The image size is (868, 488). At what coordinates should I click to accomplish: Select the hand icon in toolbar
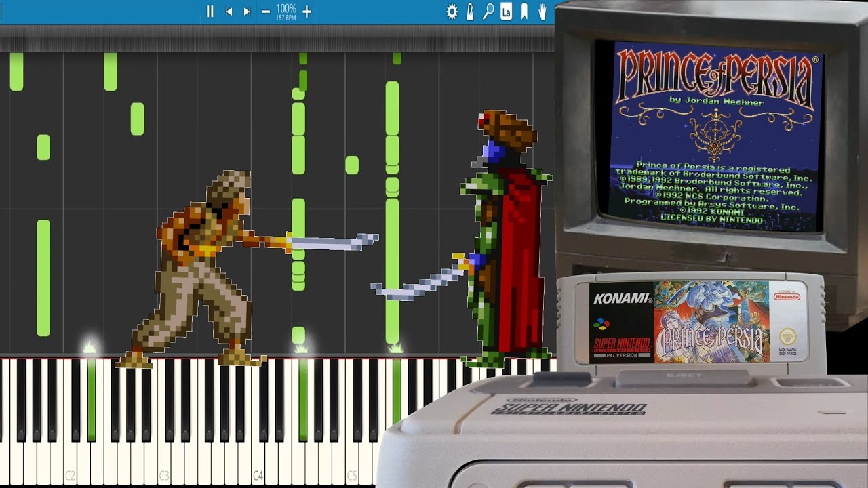542,12
